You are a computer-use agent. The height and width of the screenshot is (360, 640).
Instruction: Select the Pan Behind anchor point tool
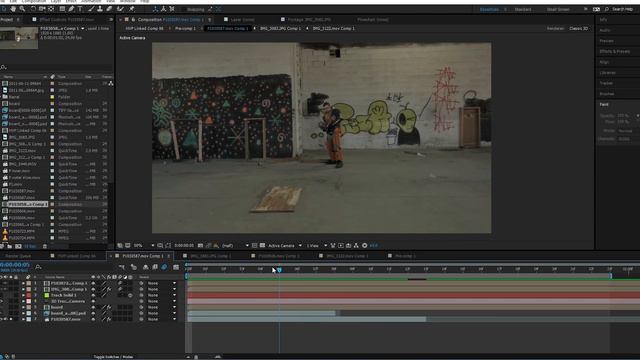[x=51, y=9]
